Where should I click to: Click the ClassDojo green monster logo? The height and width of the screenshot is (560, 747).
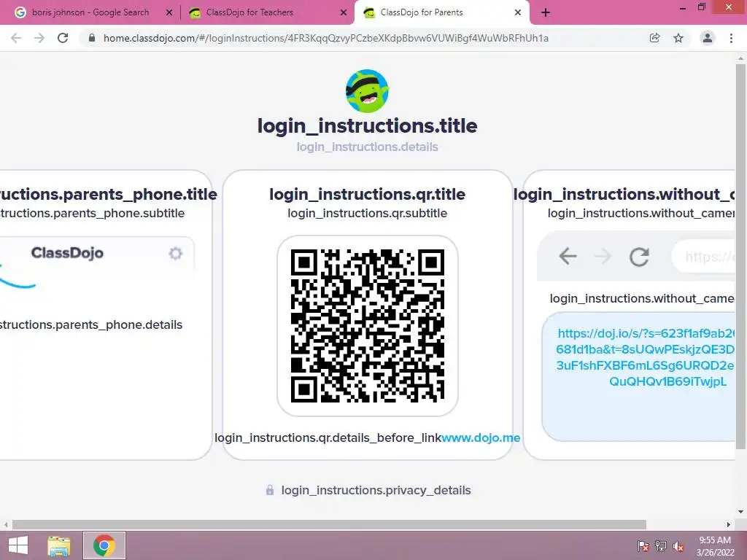(x=368, y=91)
